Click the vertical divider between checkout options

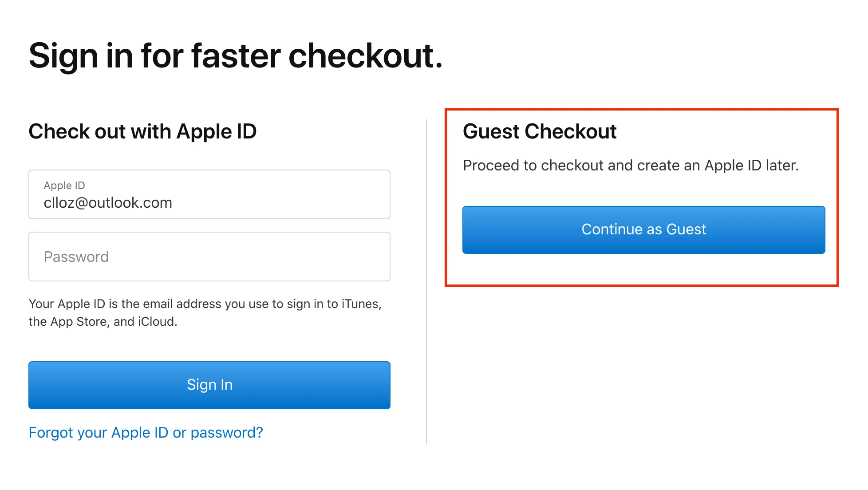pyautogui.click(x=426, y=284)
